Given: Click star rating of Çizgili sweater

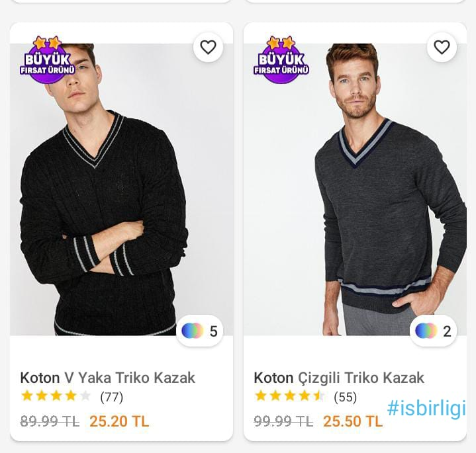Looking at the screenshot, I should [289, 397].
